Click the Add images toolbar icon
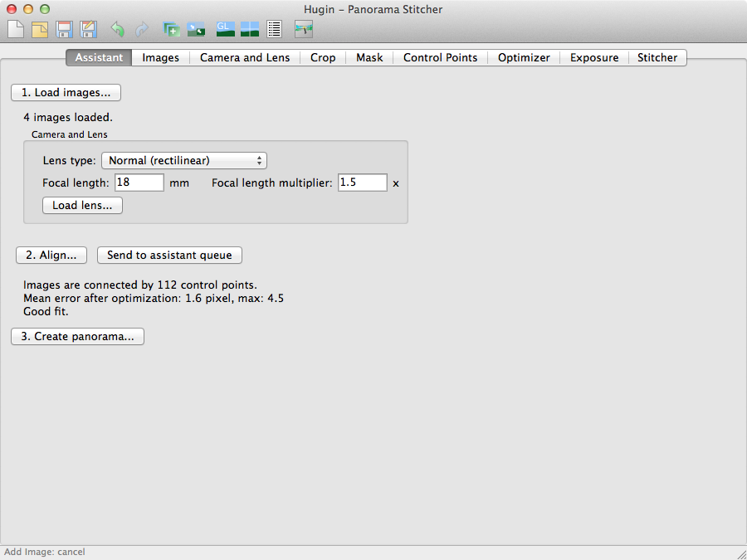This screenshot has width=747, height=560. click(x=172, y=30)
